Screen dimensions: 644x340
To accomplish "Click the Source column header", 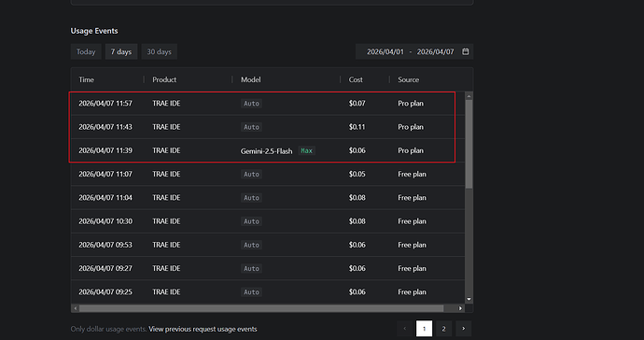I will [408, 79].
